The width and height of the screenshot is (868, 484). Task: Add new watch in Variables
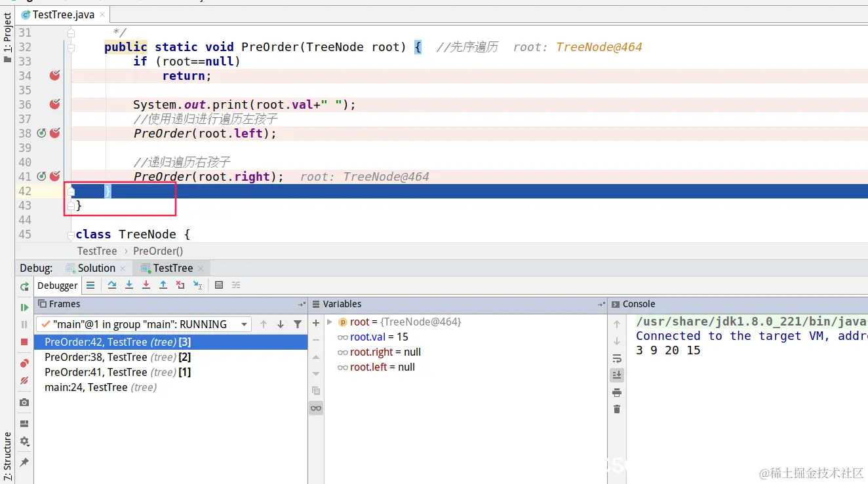pyautogui.click(x=316, y=323)
